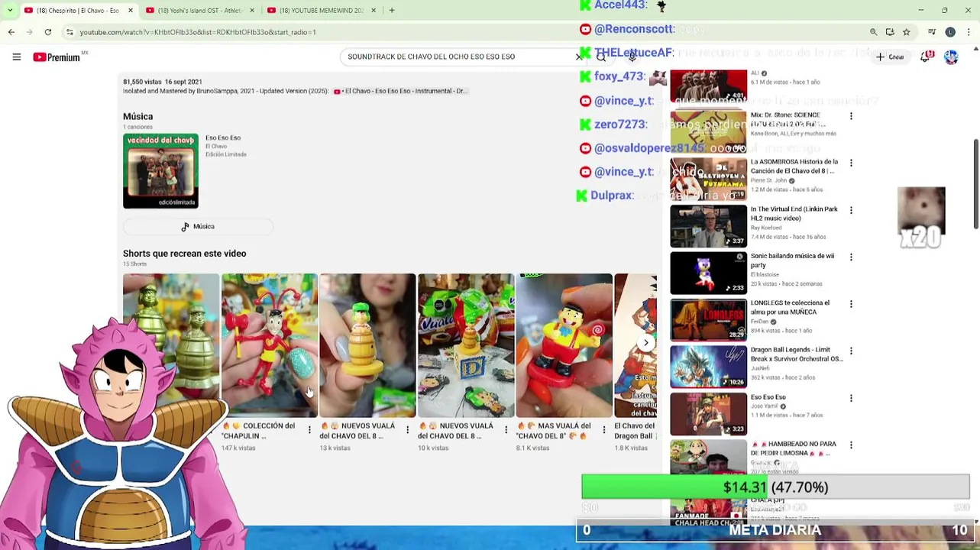Open the Mix Dr. Stone SCIENCE FUTURE video
This screenshot has height=550, width=980.
pos(709,131)
